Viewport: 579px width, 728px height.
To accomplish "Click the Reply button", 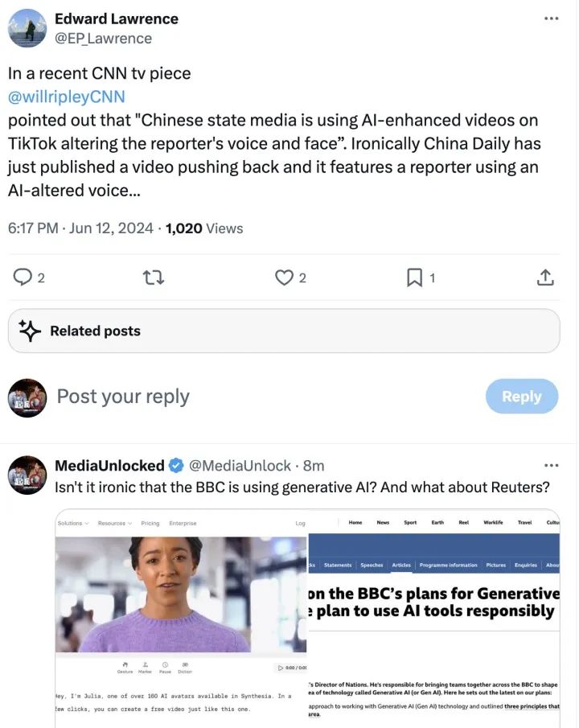I will 521,397.
